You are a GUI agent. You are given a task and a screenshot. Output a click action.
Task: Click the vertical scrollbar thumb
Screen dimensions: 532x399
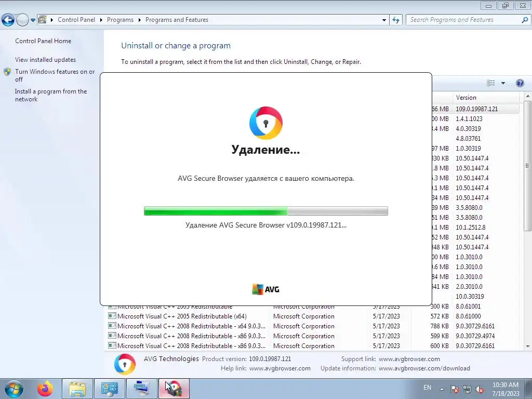tap(528, 166)
